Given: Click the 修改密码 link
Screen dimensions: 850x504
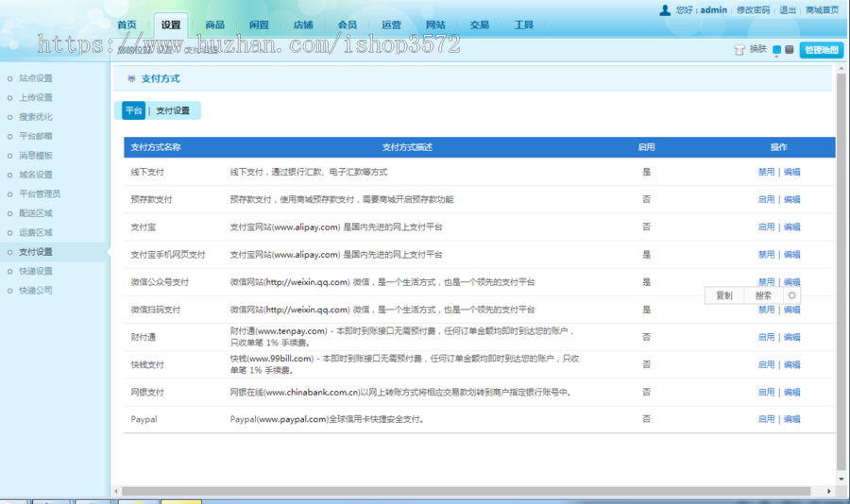Looking at the screenshot, I should (753, 10).
